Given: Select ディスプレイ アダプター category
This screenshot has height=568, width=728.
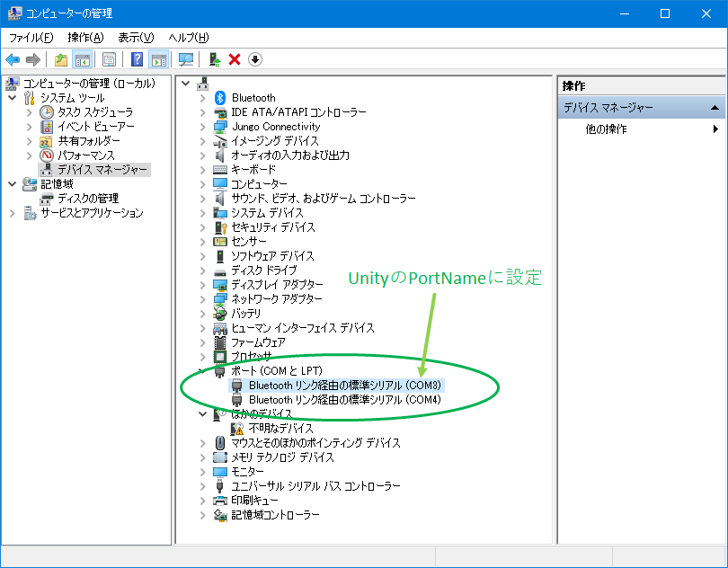Looking at the screenshot, I should pos(277,284).
